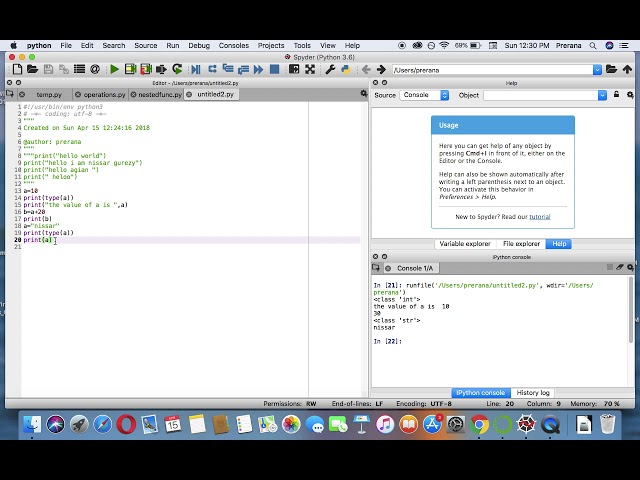Open the Help pane options gear
The image size is (640, 480).
click(x=630, y=95)
